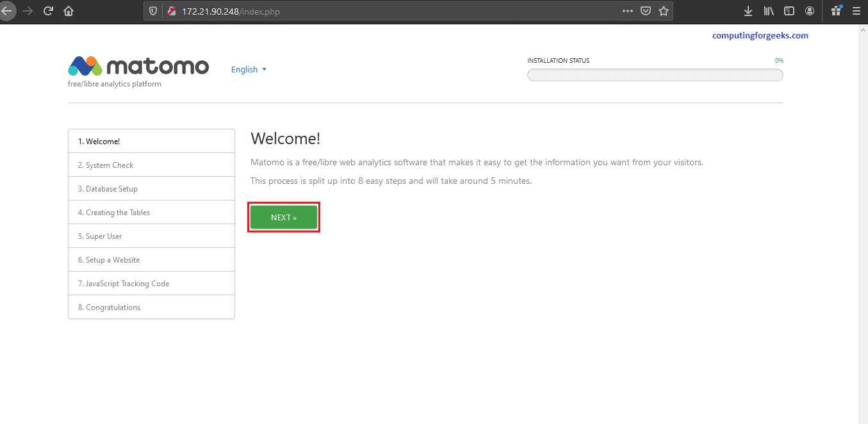868x424 pixels.
Task: Click the installation status progress bar
Action: pyautogui.click(x=655, y=75)
